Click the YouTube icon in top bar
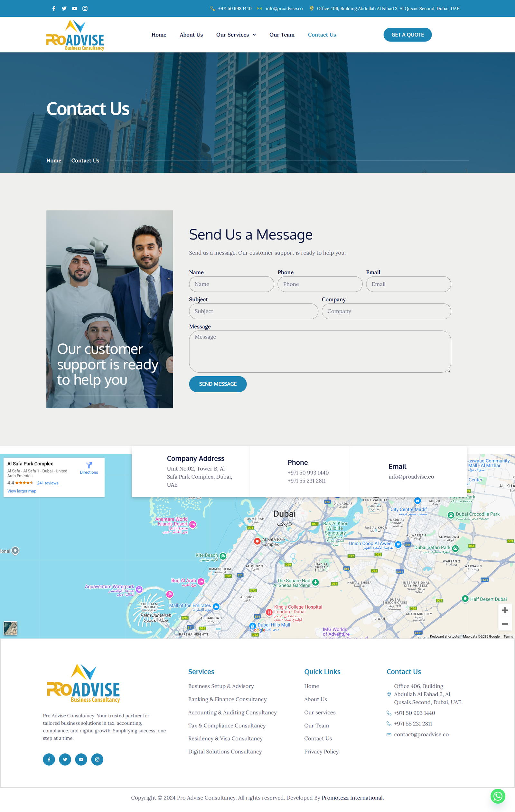515x812 pixels. click(x=75, y=8)
